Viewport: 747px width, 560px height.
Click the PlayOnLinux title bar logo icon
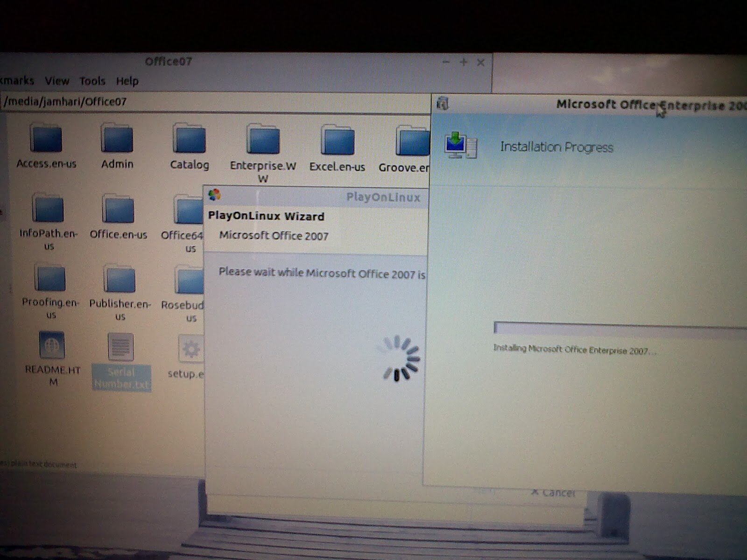pos(214,195)
